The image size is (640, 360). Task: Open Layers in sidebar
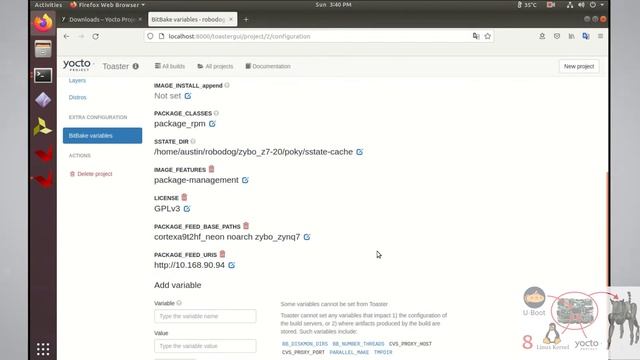tap(78, 80)
